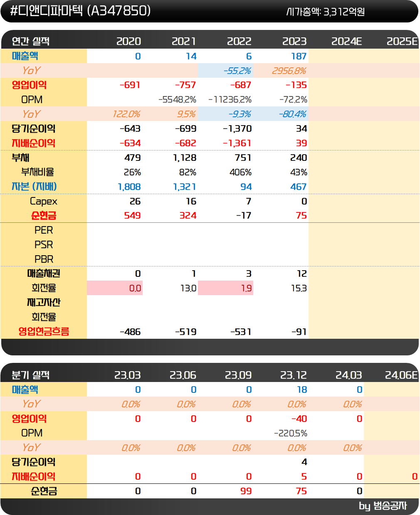Click the operating cash flow value -531

click(241, 332)
